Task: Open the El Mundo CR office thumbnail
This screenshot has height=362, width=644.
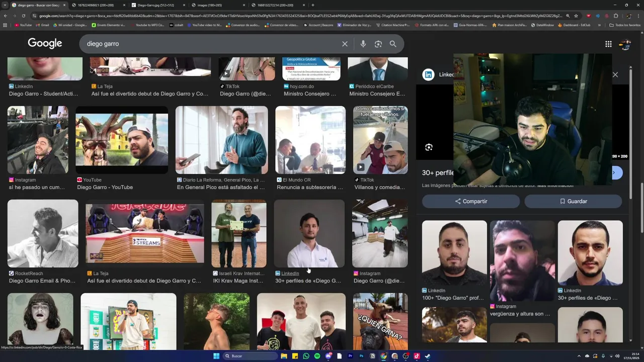Action: coord(310,140)
